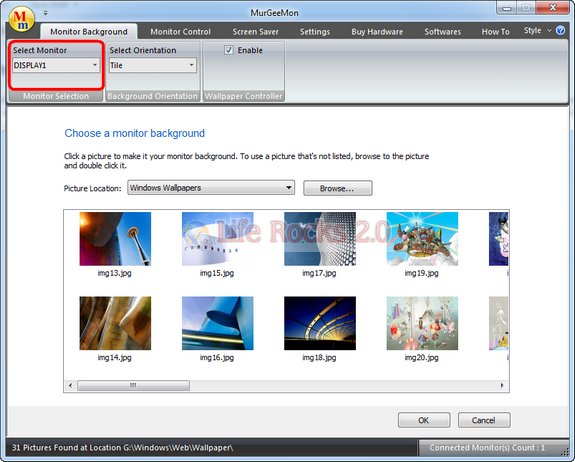
Task: Open the Settings tab
Action: pos(315,32)
